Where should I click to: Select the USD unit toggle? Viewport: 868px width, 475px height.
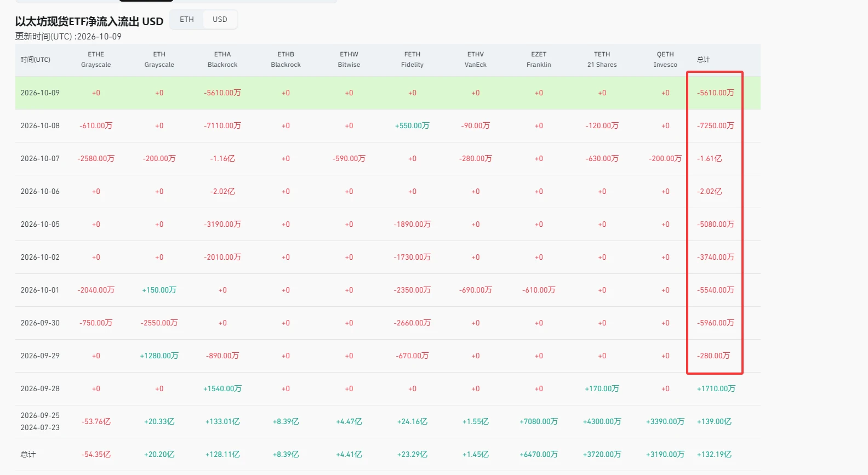click(220, 19)
